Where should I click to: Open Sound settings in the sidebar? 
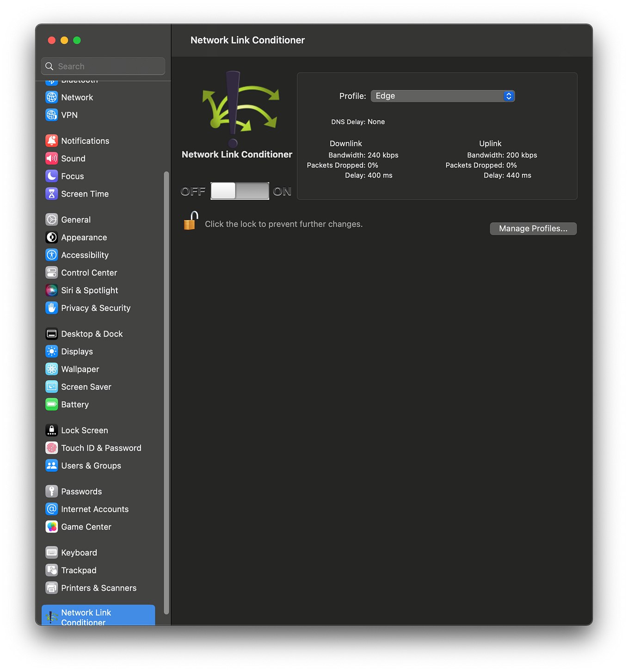click(x=73, y=158)
